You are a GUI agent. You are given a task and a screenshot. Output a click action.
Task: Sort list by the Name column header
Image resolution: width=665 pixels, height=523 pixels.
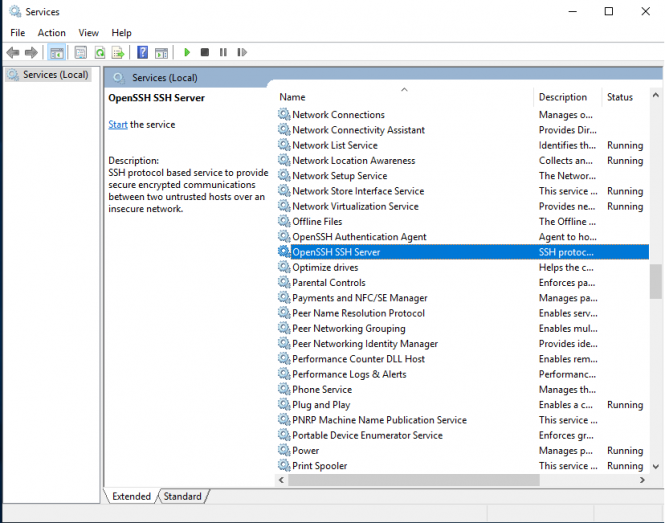[x=292, y=97]
